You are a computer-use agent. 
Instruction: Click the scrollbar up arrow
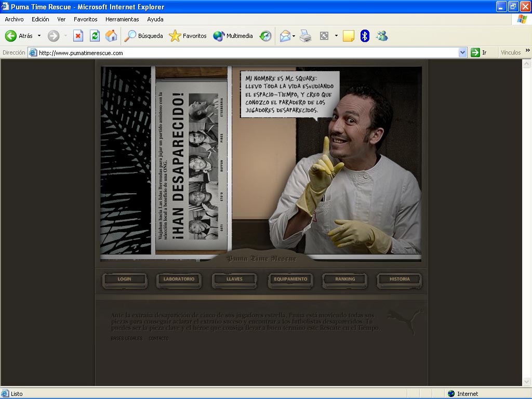527,63
